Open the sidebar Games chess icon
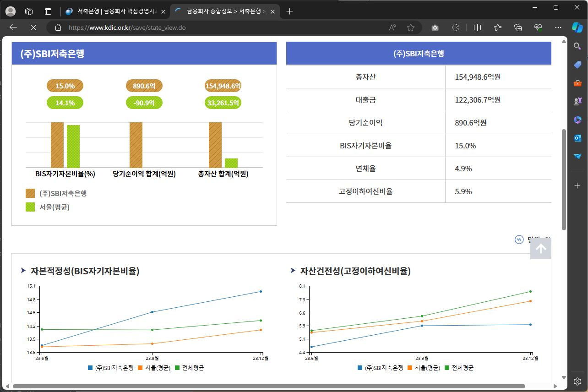 click(x=577, y=101)
